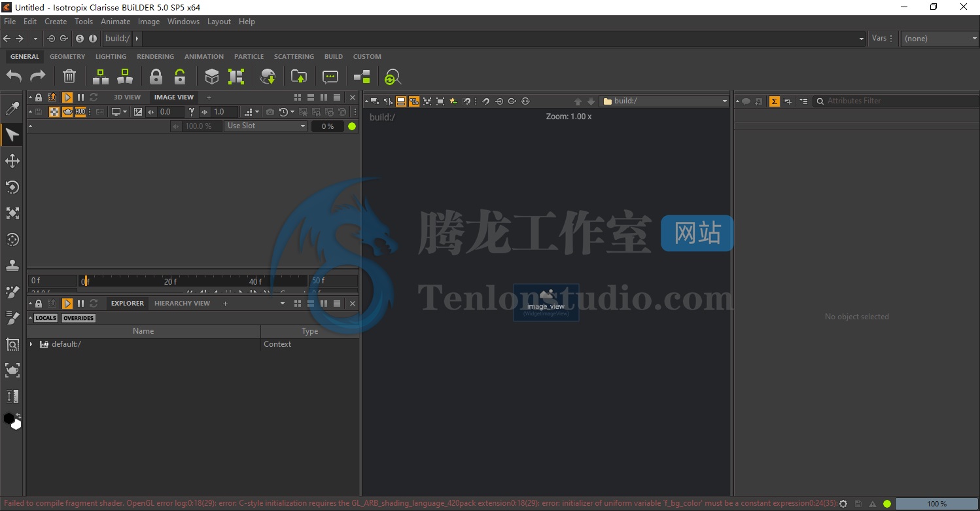Select the Translate move tool
Image resolution: width=980 pixels, height=511 pixels.
(12, 161)
